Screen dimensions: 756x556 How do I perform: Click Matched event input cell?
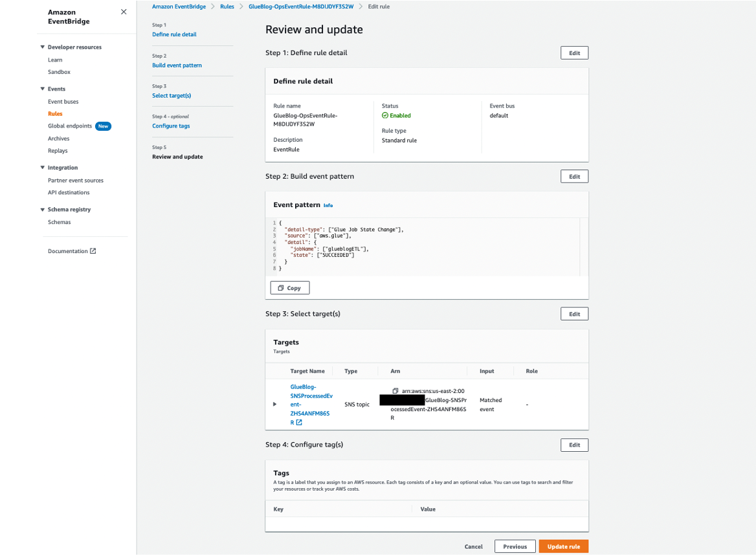click(x=491, y=405)
